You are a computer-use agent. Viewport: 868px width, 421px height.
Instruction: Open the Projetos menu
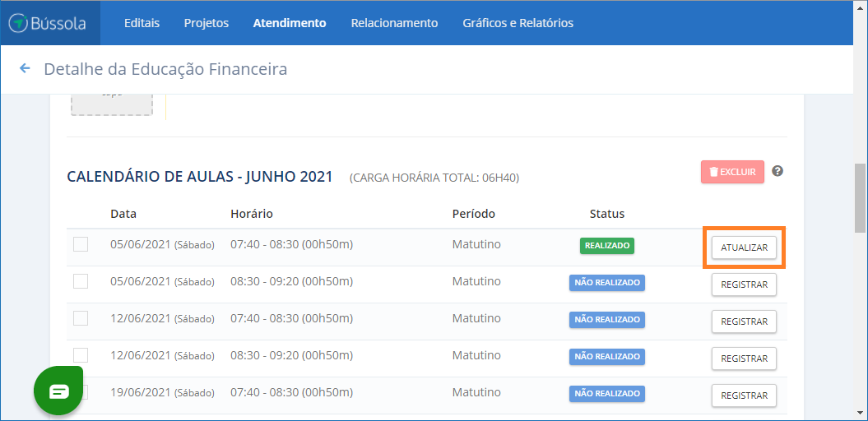pos(206,23)
